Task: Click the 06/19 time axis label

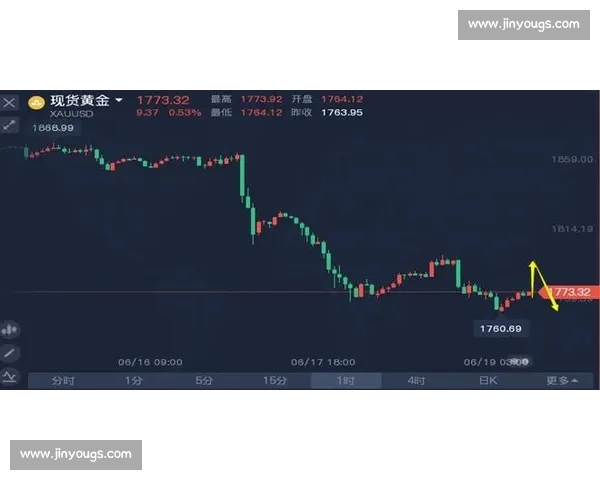Action: pos(496,362)
